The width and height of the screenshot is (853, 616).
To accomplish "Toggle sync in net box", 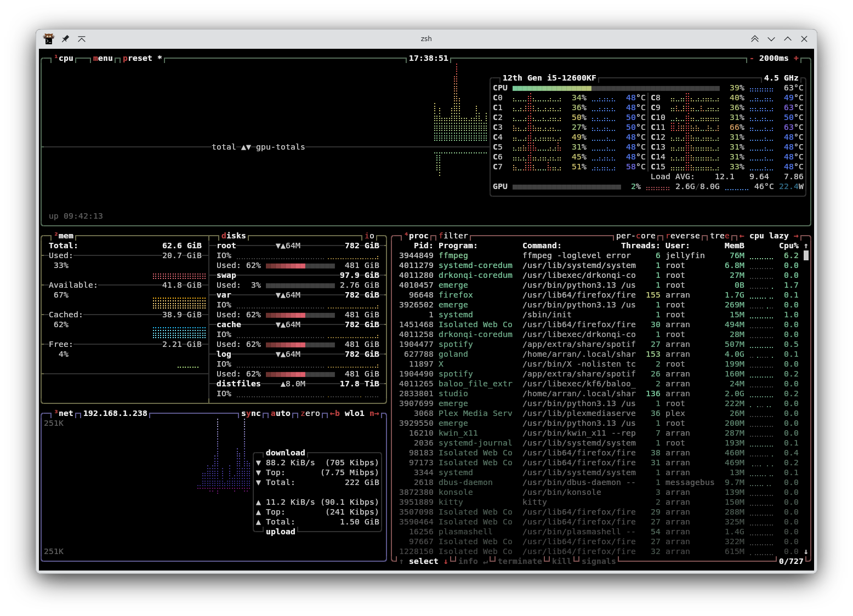I will point(251,413).
